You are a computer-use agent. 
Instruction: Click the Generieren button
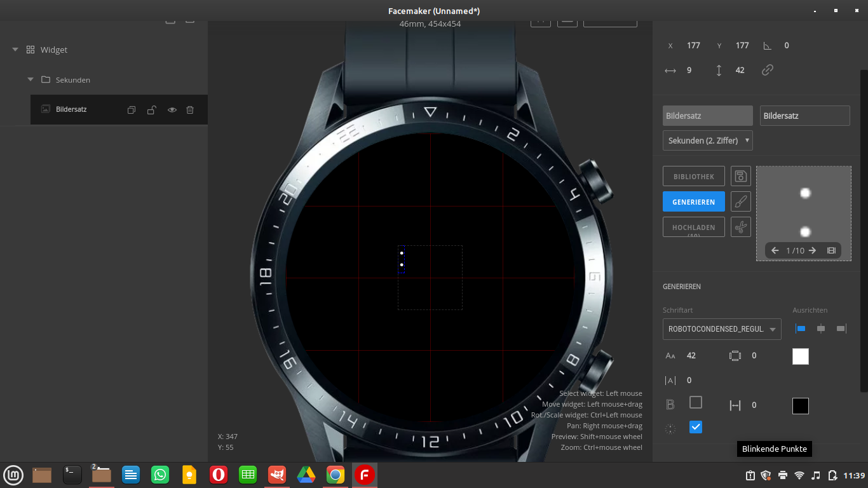click(x=693, y=201)
